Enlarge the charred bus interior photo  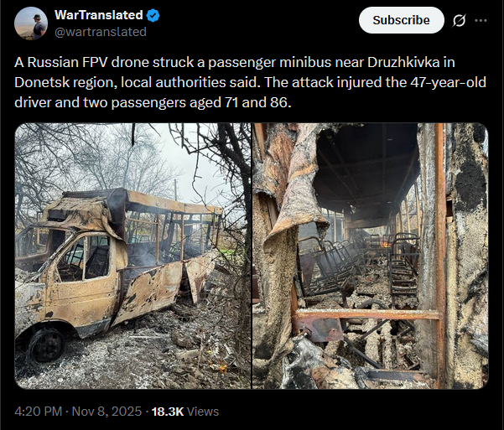pos(371,256)
